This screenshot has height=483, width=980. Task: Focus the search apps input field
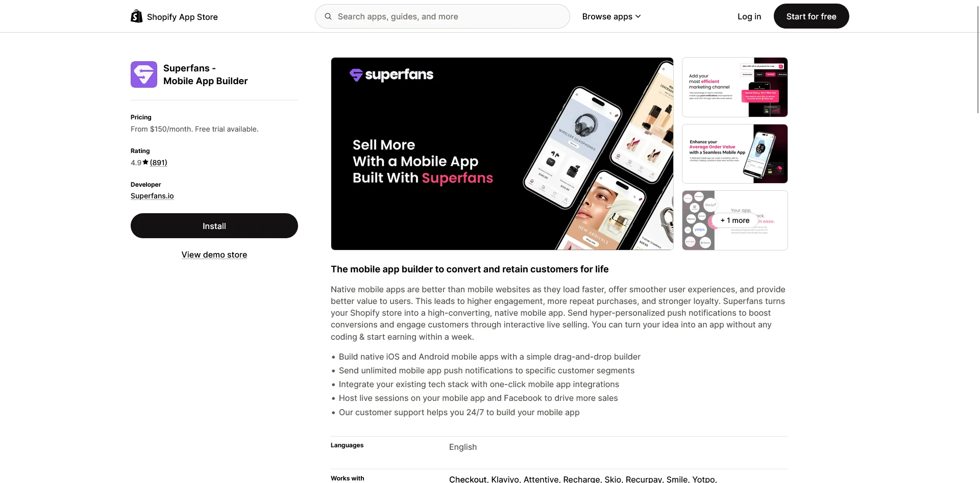point(443,16)
